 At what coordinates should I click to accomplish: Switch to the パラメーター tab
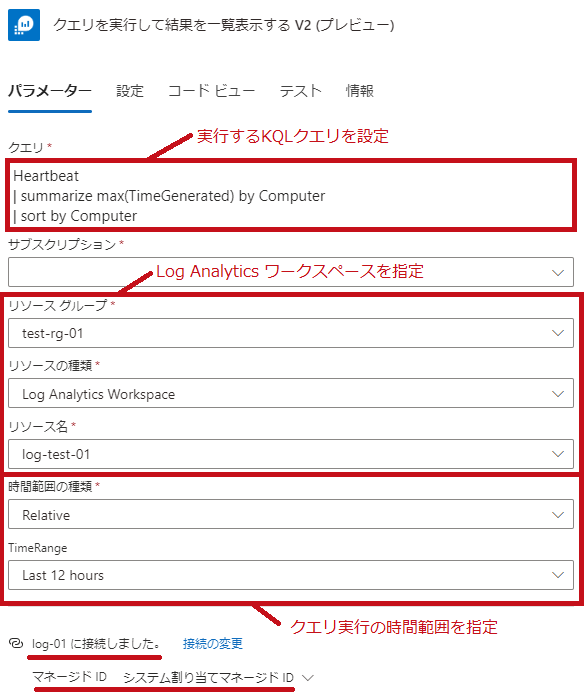coord(50,91)
